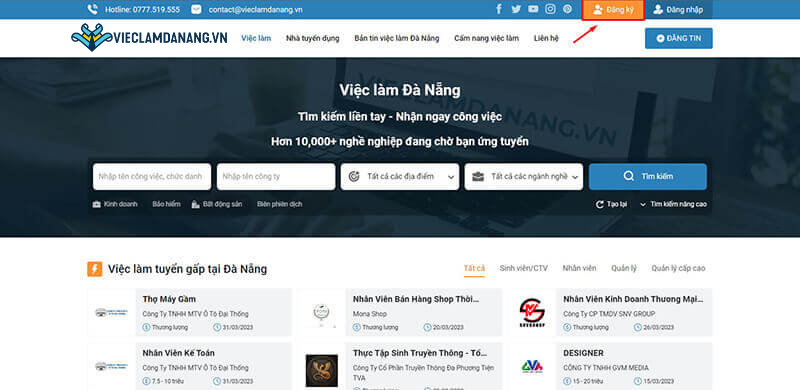Viewport: 800px width, 390px height.
Task: Click the Tìm kiếm search button
Action: point(648,177)
